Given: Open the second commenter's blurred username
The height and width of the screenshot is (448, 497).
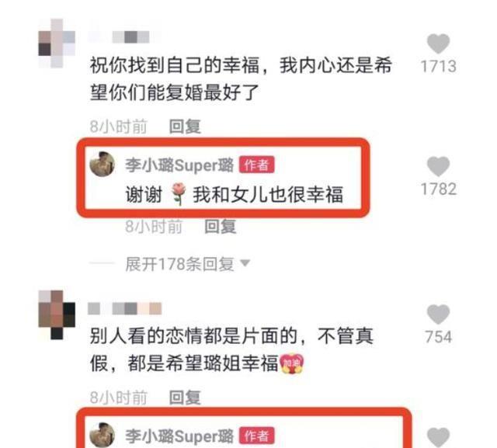Looking at the screenshot, I should click(125, 308).
